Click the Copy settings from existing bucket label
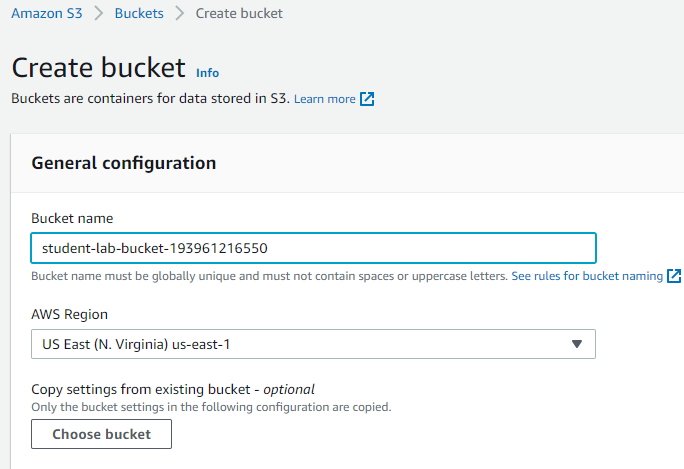Viewport: 684px width, 469px height. [x=173, y=389]
